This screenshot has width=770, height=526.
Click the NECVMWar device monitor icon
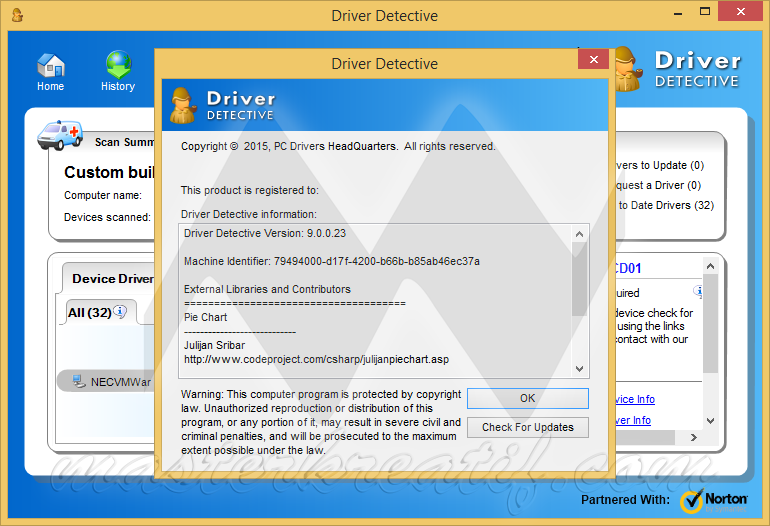(79, 381)
